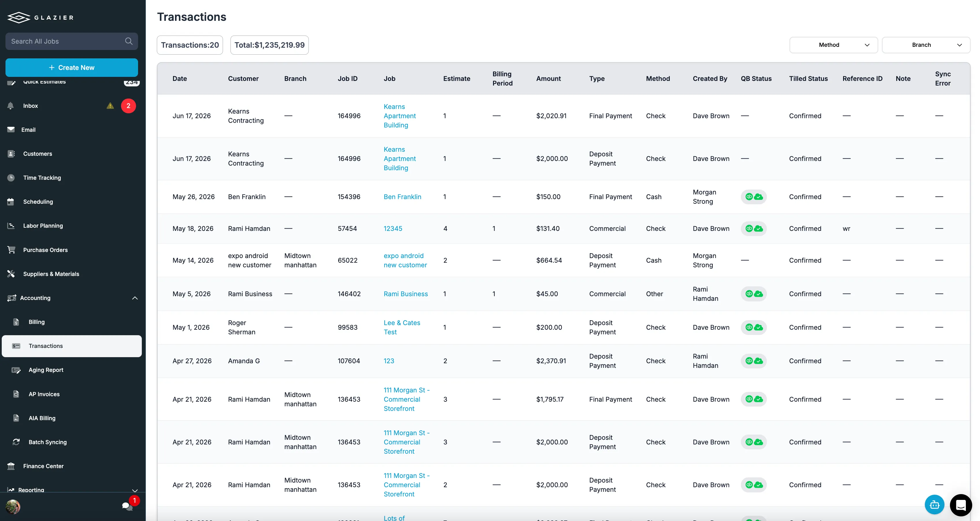Click the amount $1,795.17
The image size is (980, 521).
[550, 399]
